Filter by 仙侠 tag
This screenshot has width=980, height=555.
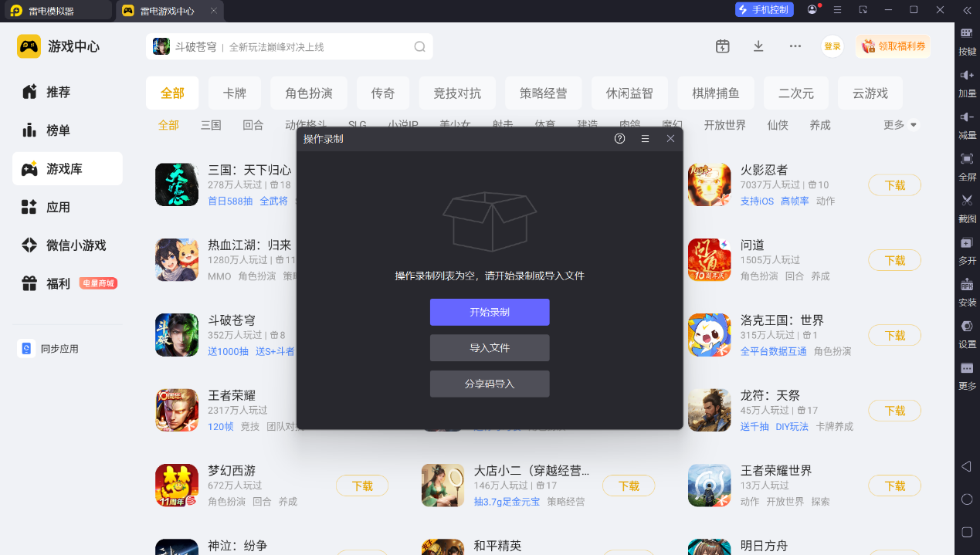[778, 125]
